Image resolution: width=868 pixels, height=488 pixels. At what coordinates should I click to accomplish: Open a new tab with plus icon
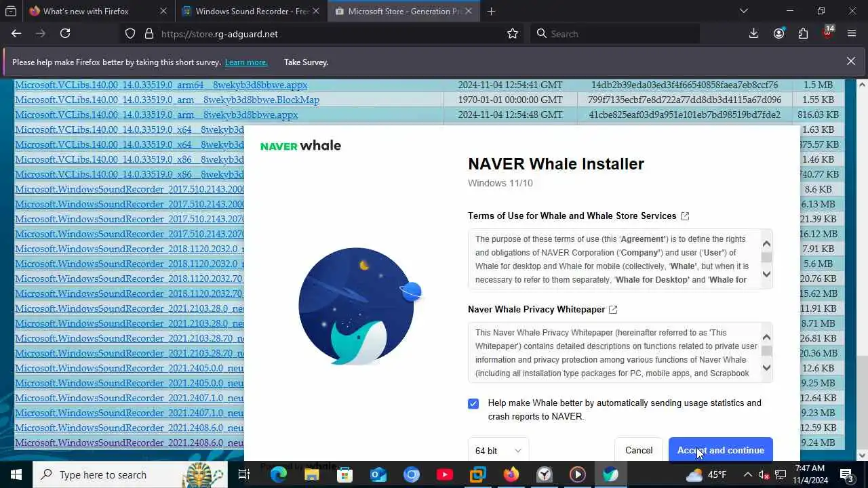tap(491, 11)
